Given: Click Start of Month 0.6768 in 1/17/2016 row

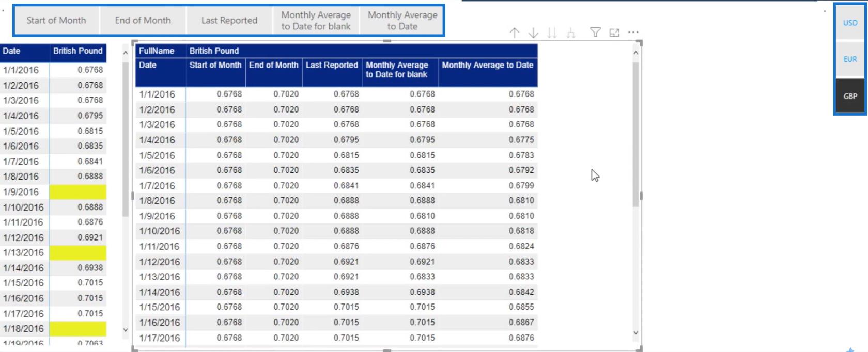Looking at the screenshot, I should pyautogui.click(x=229, y=338).
